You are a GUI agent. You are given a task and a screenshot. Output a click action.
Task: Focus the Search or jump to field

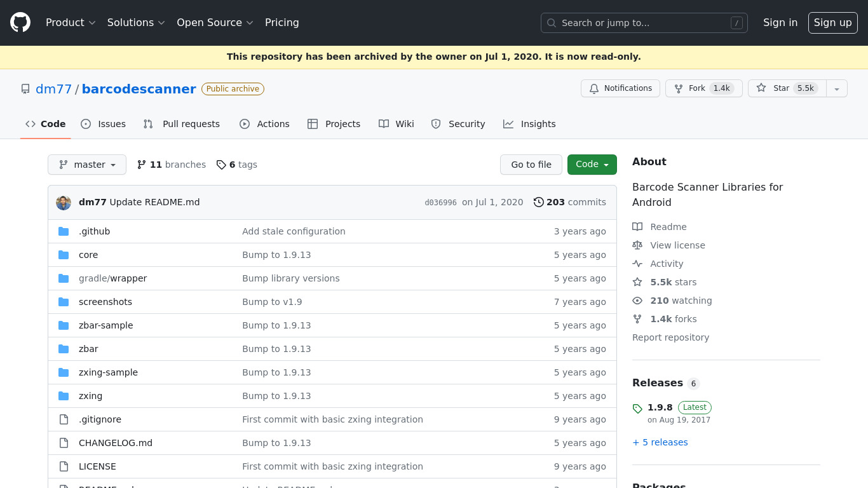point(644,23)
